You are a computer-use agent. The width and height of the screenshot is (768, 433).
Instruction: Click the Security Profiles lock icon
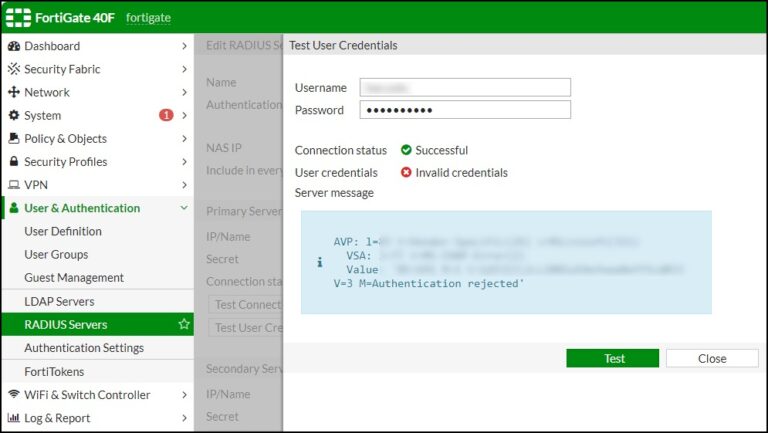tap(14, 161)
